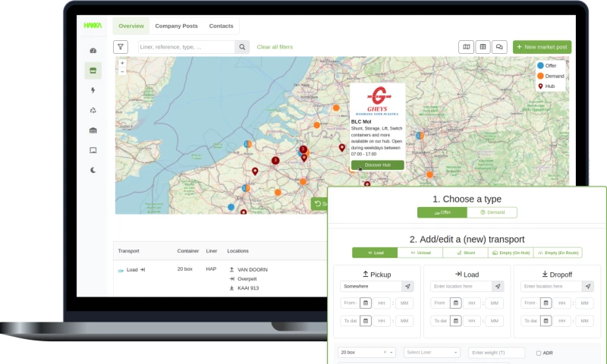Open Pickup From calendar icon

(366, 303)
